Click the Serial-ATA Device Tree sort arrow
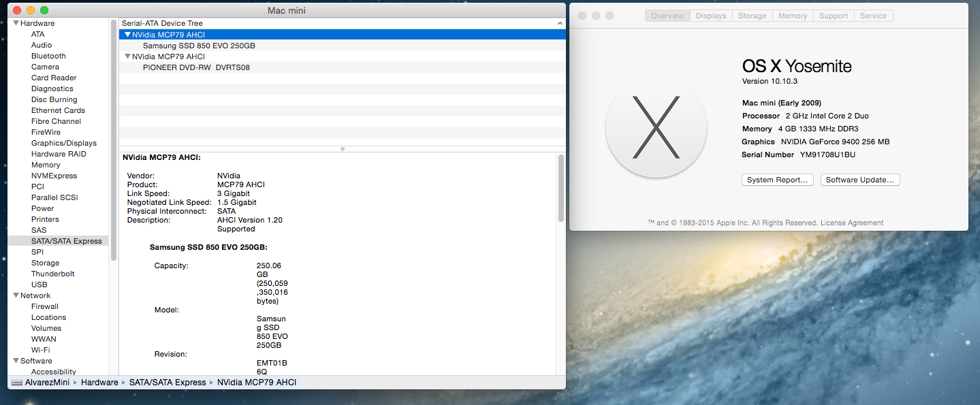Viewport: 980px width, 405px height. 560,23
